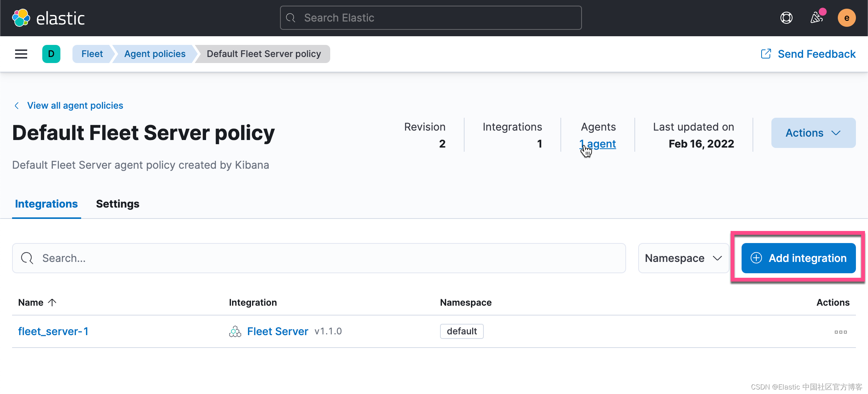Open the notifications bell icon
868x394 pixels.
coord(816,17)
